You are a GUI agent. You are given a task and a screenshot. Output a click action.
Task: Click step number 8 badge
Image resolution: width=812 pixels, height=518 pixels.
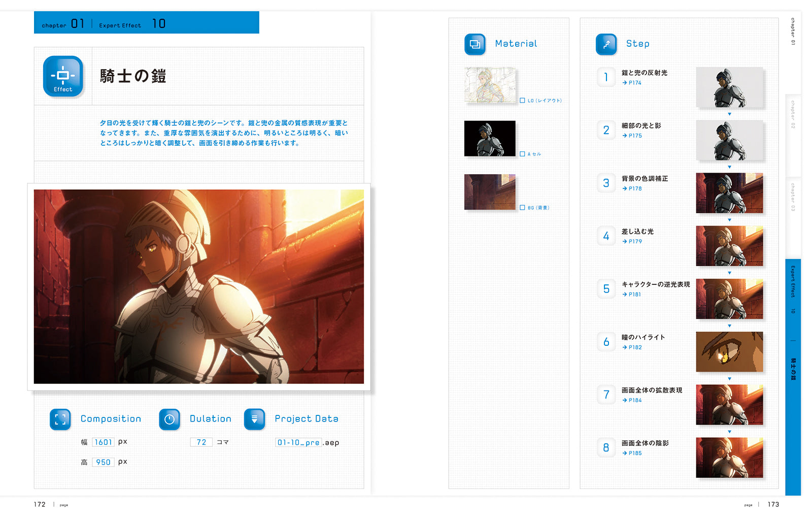pyautogui.click(x=606, y=447)
